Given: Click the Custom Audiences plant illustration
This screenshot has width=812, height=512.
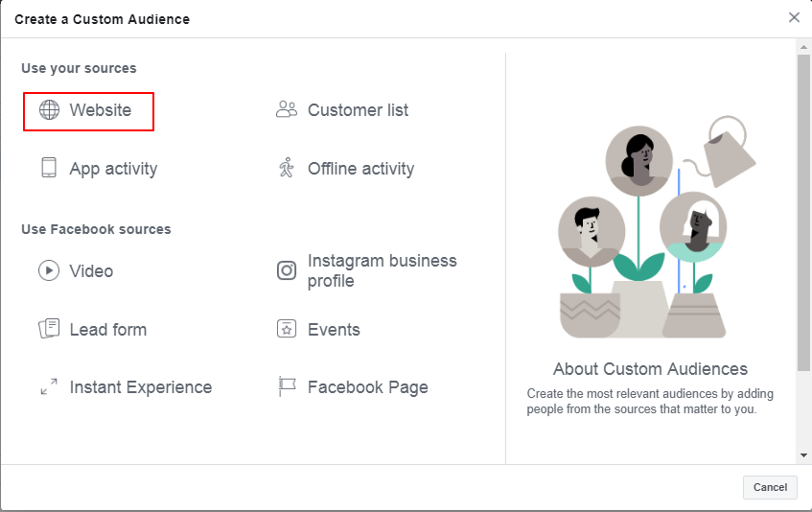Looking at the screenshot, I should tap(657, 228).
